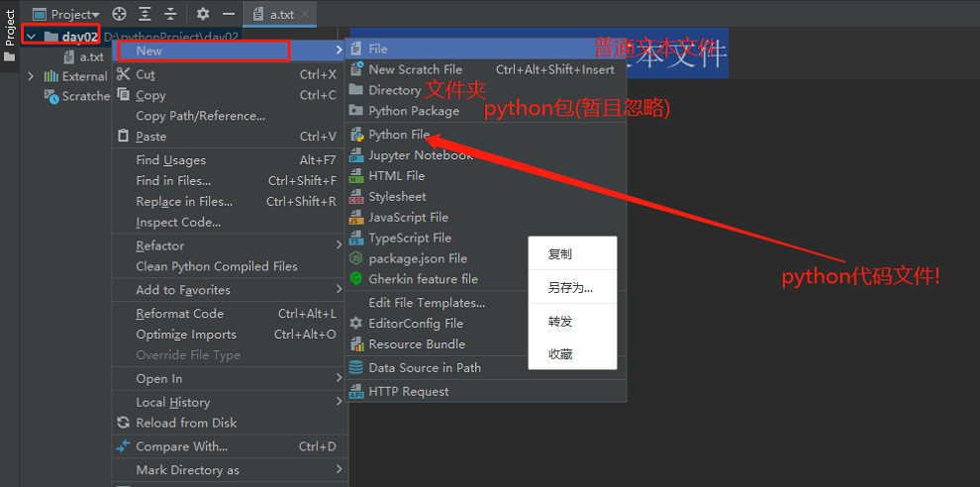
Task: Click the package.json File icon
Action: [x=355, y=258]
